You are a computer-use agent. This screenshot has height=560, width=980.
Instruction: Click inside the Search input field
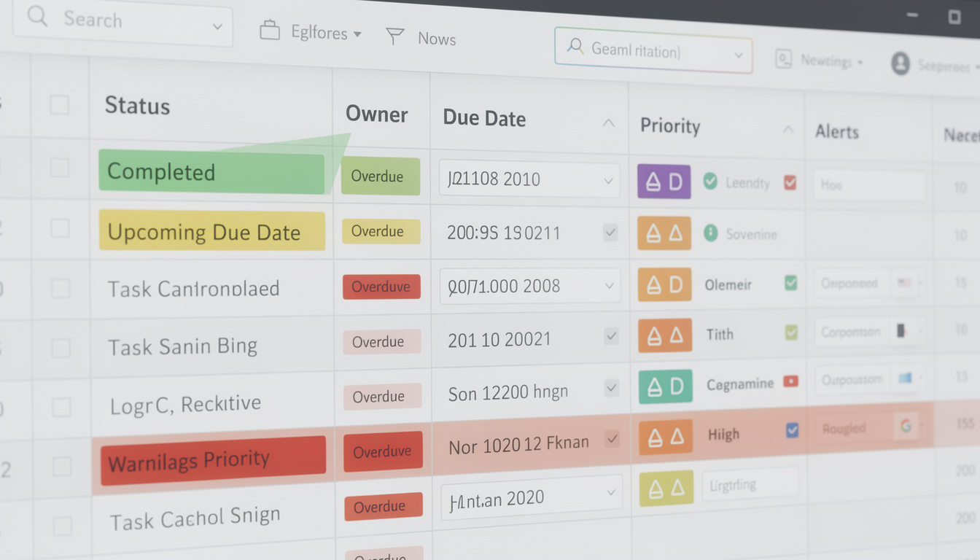point(124,23)
